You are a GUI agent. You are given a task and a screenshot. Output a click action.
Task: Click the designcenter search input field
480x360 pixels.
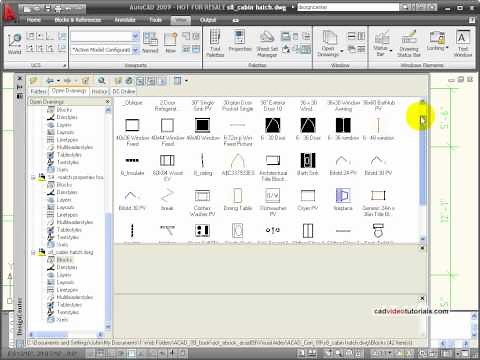348,7
